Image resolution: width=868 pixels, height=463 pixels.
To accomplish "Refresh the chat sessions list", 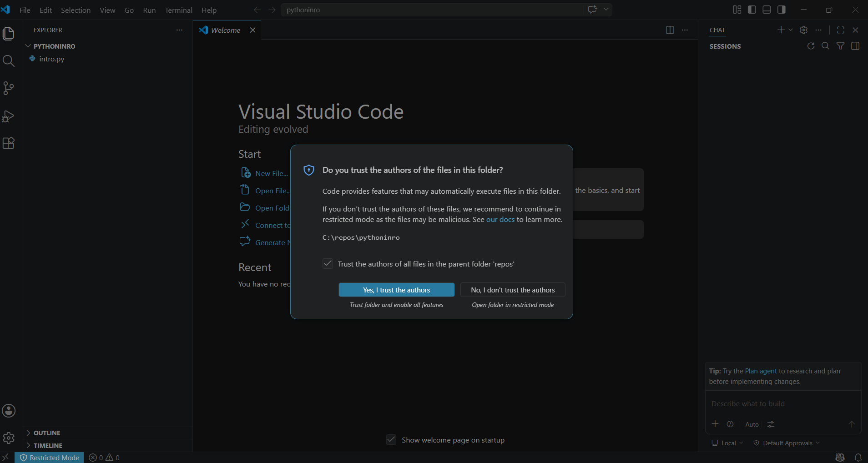I will [811, 46].
